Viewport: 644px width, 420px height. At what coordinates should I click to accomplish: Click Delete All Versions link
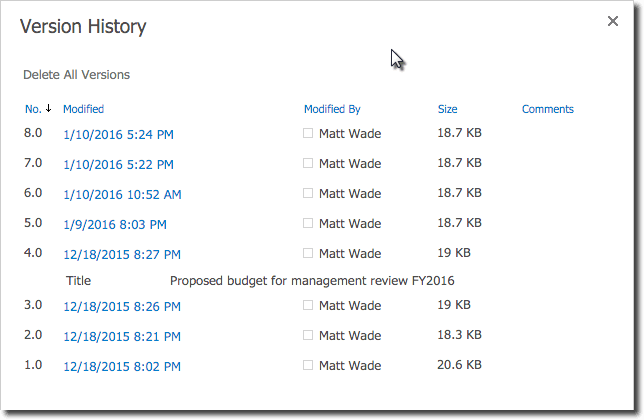click(76, 75)
